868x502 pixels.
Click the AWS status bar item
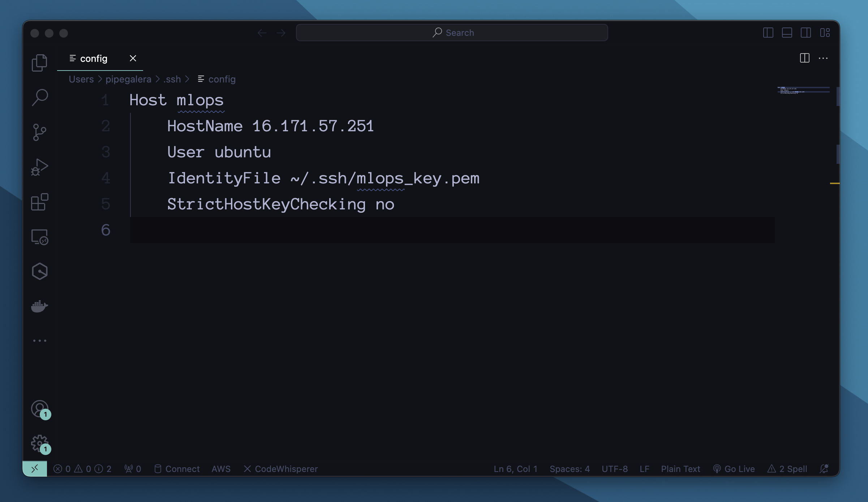(221, 469)
